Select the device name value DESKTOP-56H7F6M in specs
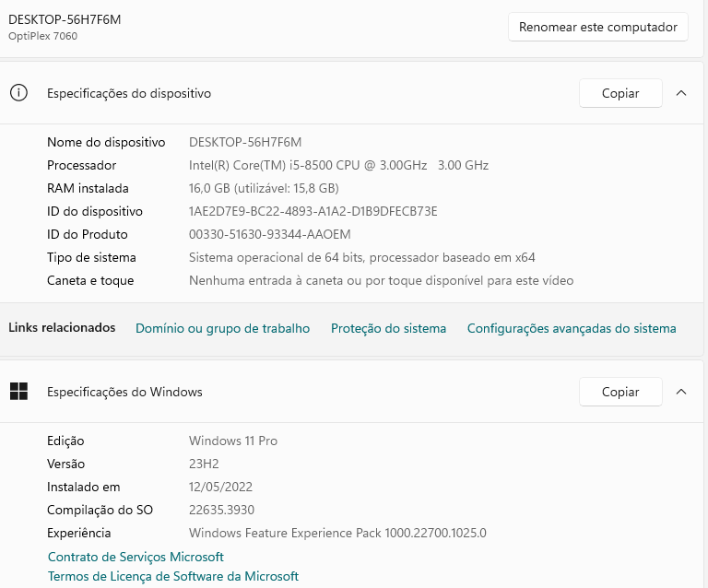Image resolution: width=708 pixels, height=588 pixels. 245,142
